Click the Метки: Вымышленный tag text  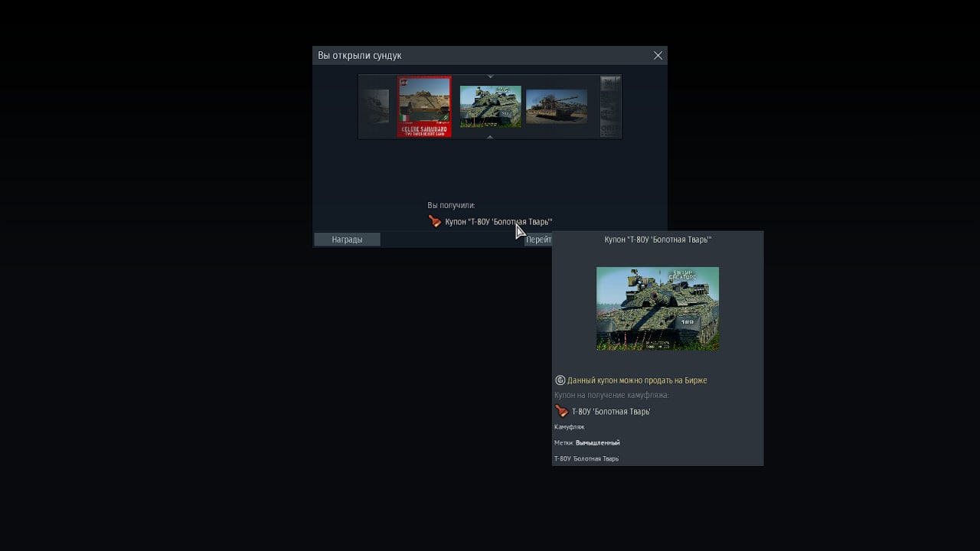point(586,442)
